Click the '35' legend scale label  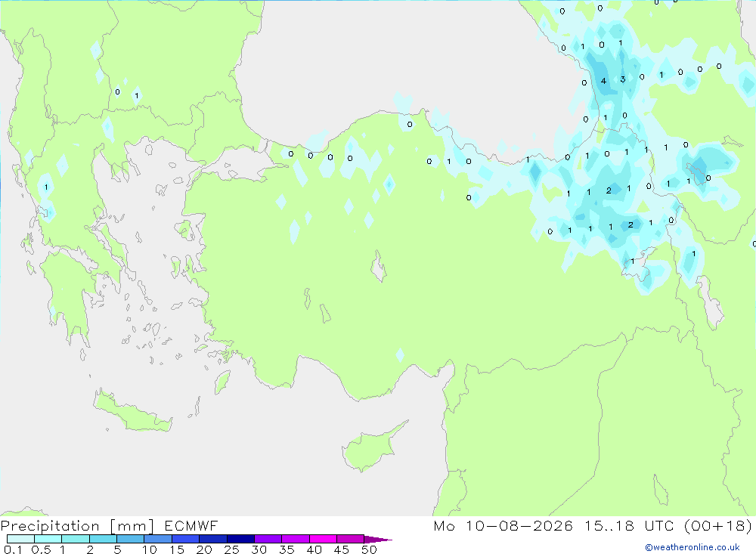click(x=287, y=549)
